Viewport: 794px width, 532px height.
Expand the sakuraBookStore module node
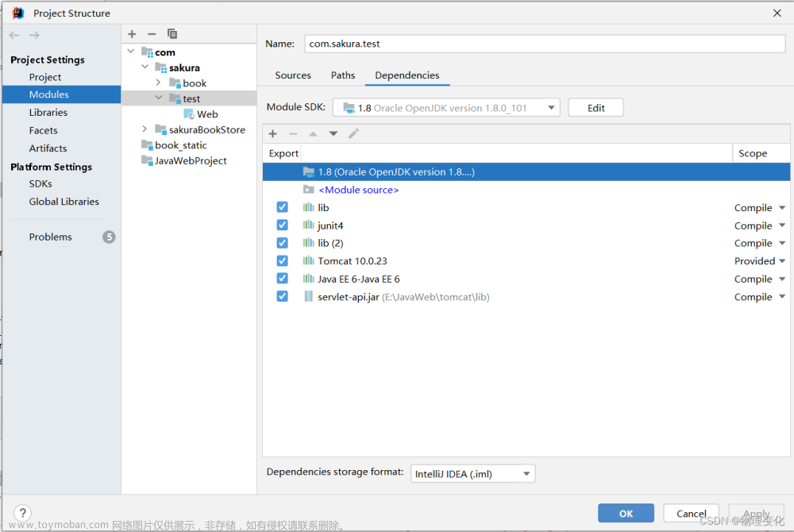tap(145, 129)
